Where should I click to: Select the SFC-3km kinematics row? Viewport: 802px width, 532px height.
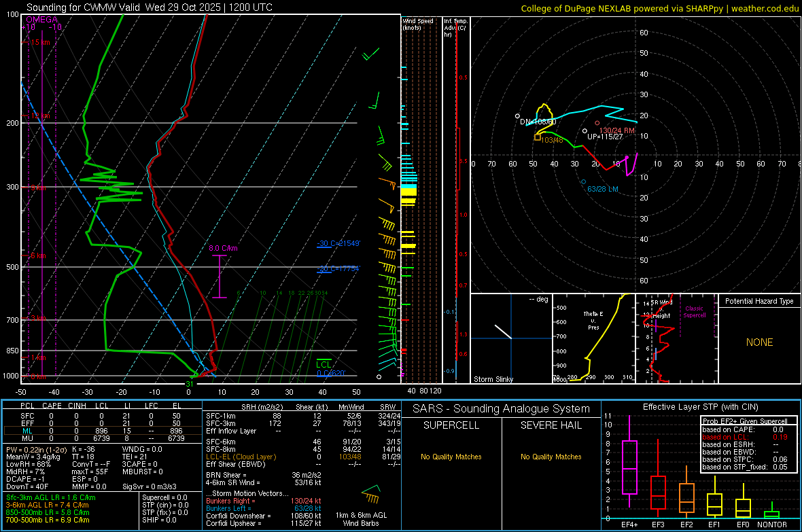303,423
